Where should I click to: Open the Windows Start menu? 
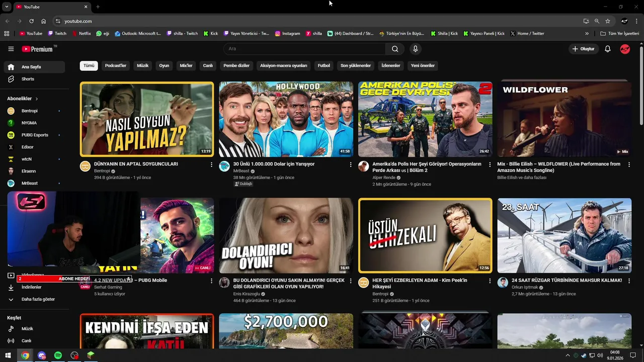(8, 355)
